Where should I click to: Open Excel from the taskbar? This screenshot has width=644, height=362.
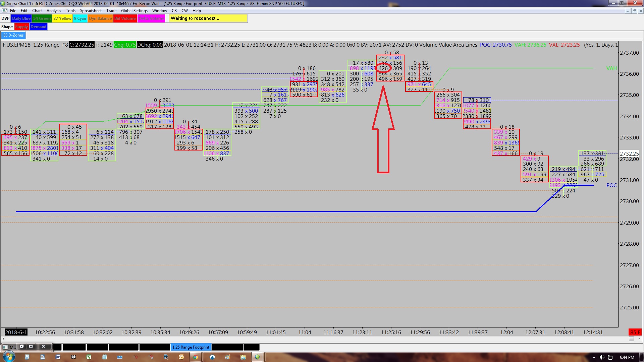coord(89,357)
